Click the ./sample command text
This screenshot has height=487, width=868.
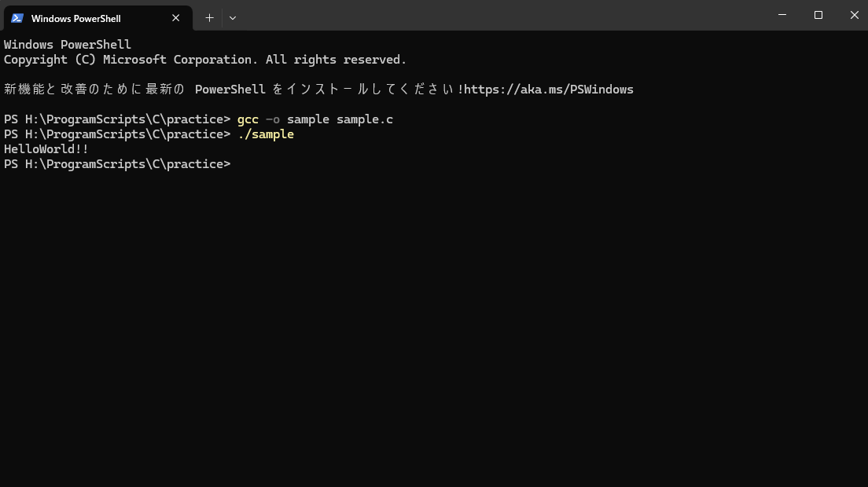point(265,134)
